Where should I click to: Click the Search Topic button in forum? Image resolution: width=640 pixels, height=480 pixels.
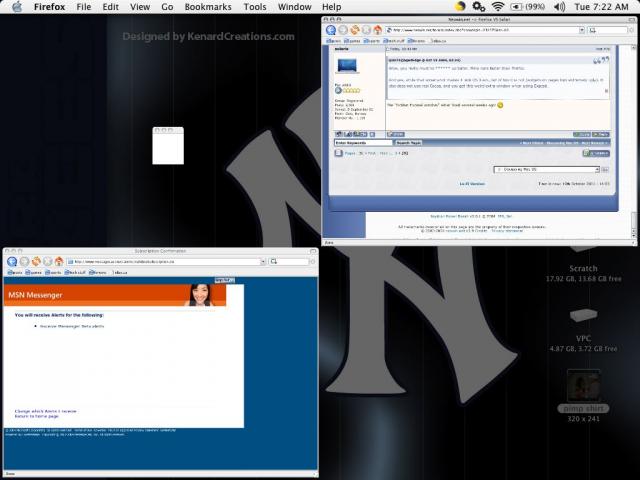click(x=409, y=143)
